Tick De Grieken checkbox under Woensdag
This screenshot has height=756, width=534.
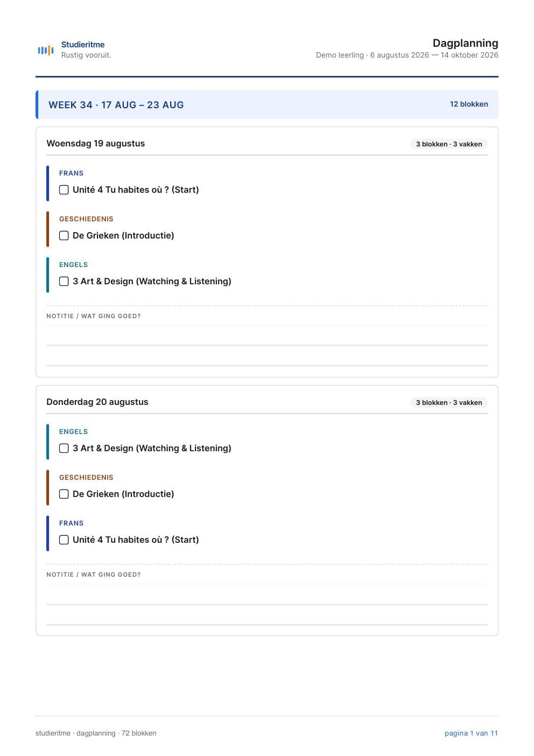pyautogui.click(x=64, y=236)
